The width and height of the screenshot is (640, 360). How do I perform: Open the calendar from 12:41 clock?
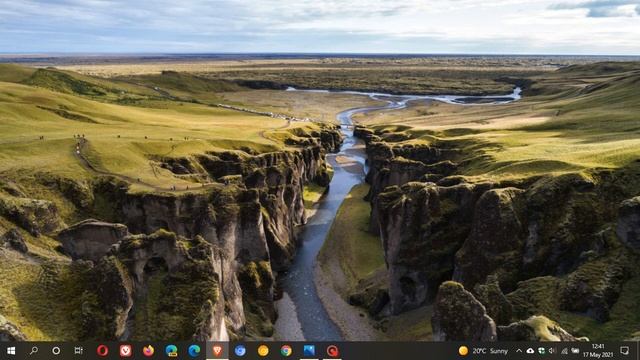[x=598, y=351]
